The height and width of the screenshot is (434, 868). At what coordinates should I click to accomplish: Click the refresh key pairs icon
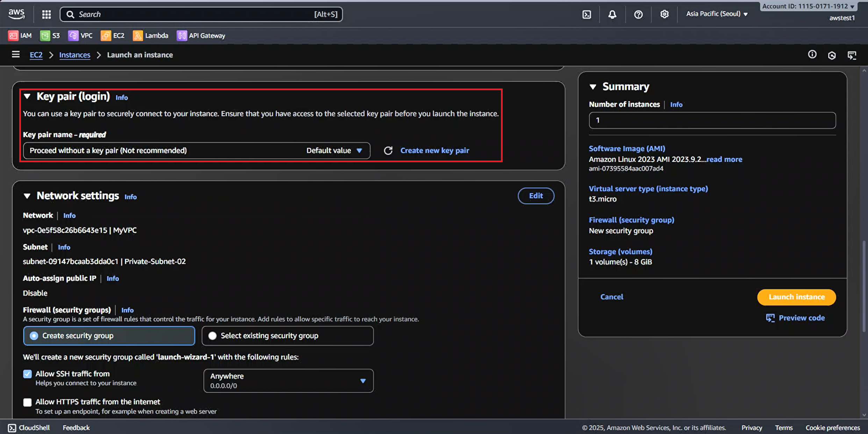(388, 151)
